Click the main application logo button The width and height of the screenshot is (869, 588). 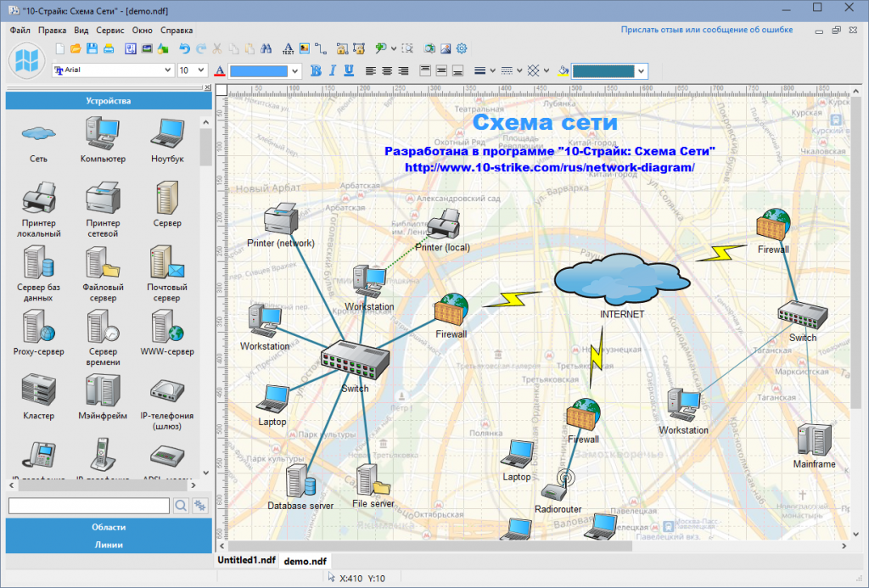pyautogui.click(x=26, y=60)
